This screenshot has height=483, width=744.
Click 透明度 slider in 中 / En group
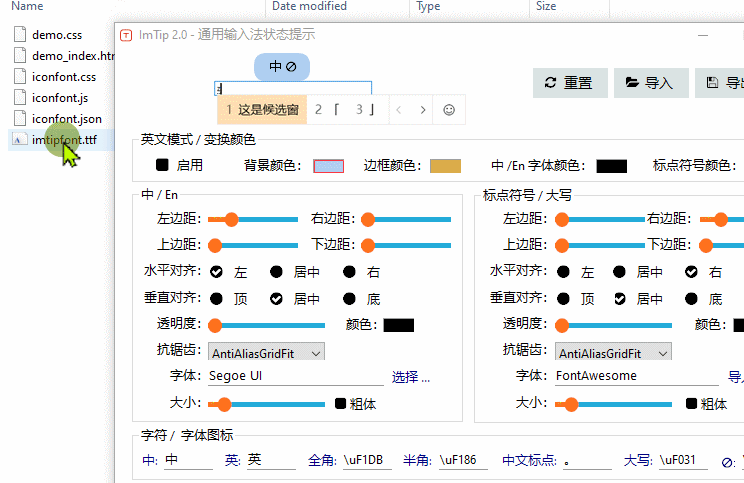[x=266, y=325]
